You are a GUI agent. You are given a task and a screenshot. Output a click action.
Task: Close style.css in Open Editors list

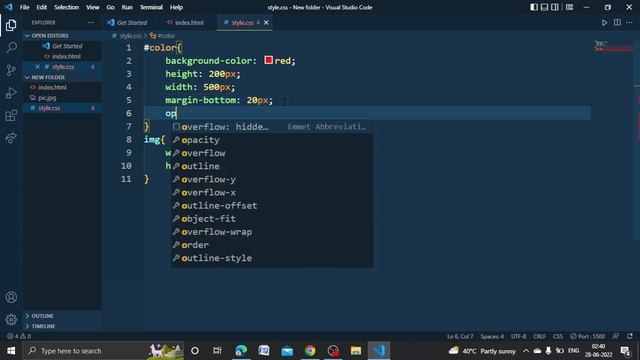37,67
